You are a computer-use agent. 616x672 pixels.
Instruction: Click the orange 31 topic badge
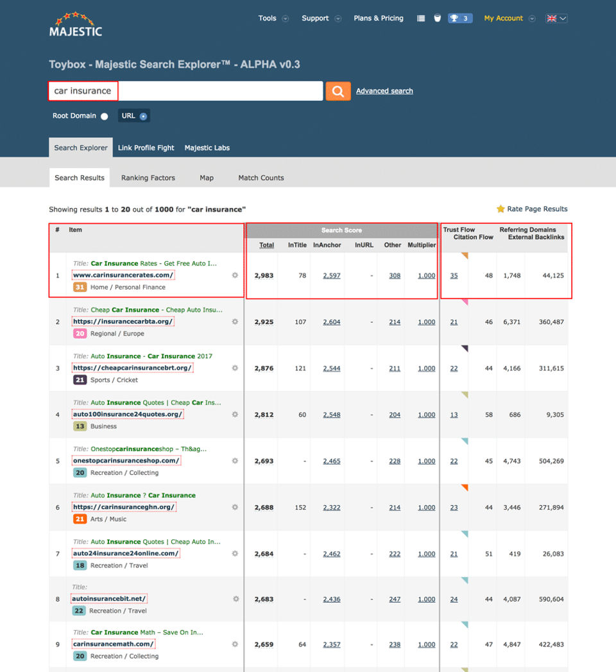point(80,287)
